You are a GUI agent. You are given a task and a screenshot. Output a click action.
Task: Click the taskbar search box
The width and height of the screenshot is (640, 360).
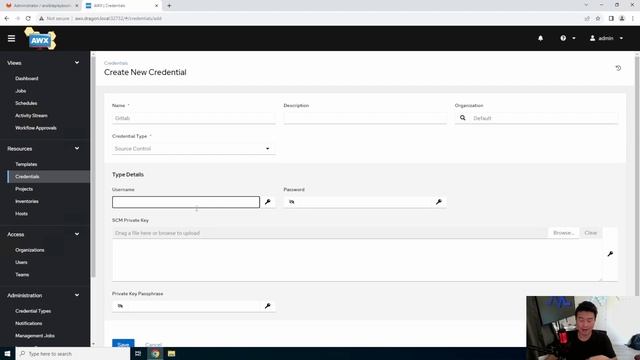point(73,353)
